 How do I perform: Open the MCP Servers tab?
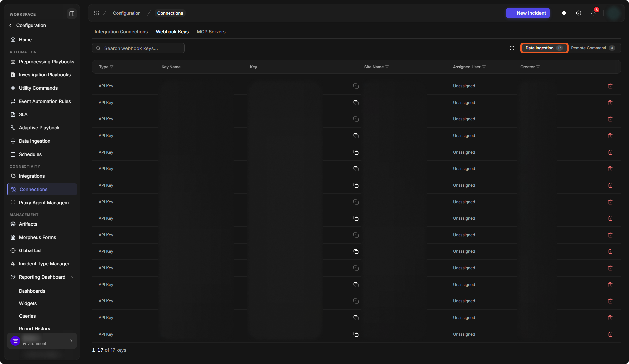(x=211, y=32)
